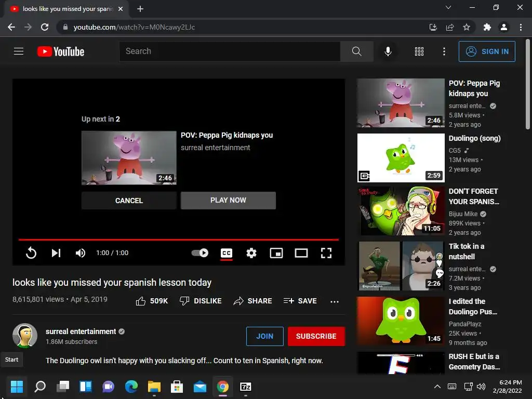Open Chrome extensions puzzle icon

pos(487,27)
